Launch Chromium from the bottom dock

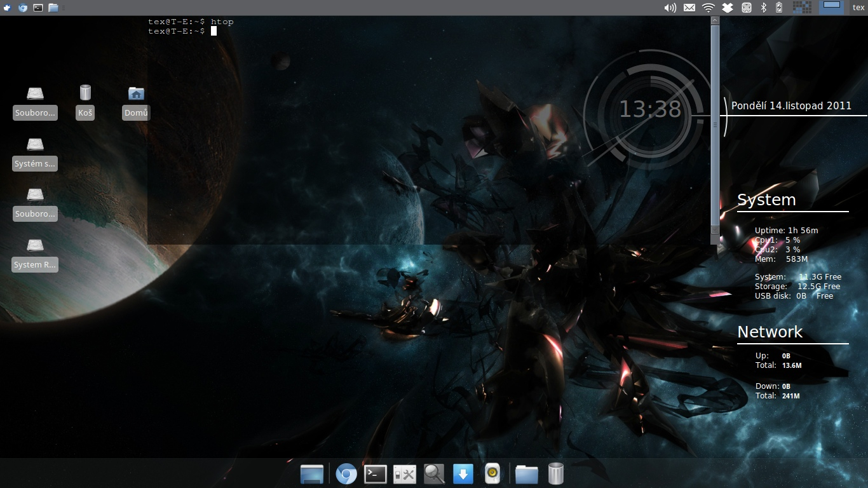point(346,474)
